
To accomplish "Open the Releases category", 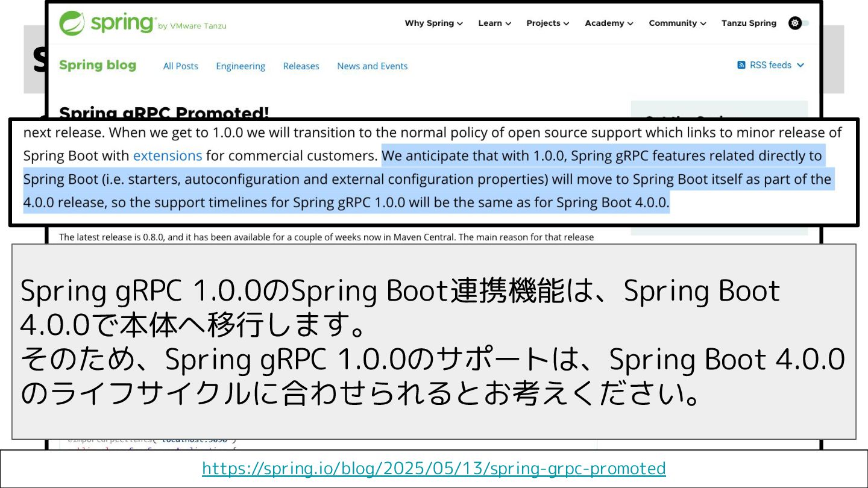I will point(301,66).
